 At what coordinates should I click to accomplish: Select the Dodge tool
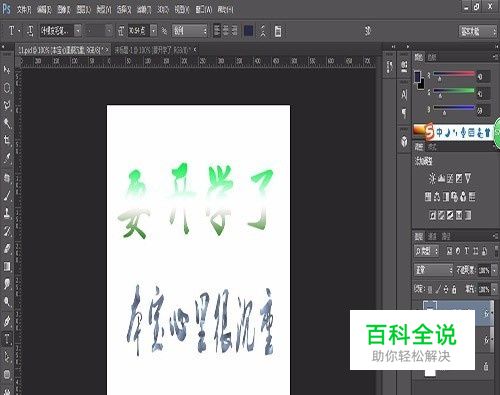click(7, 303)
